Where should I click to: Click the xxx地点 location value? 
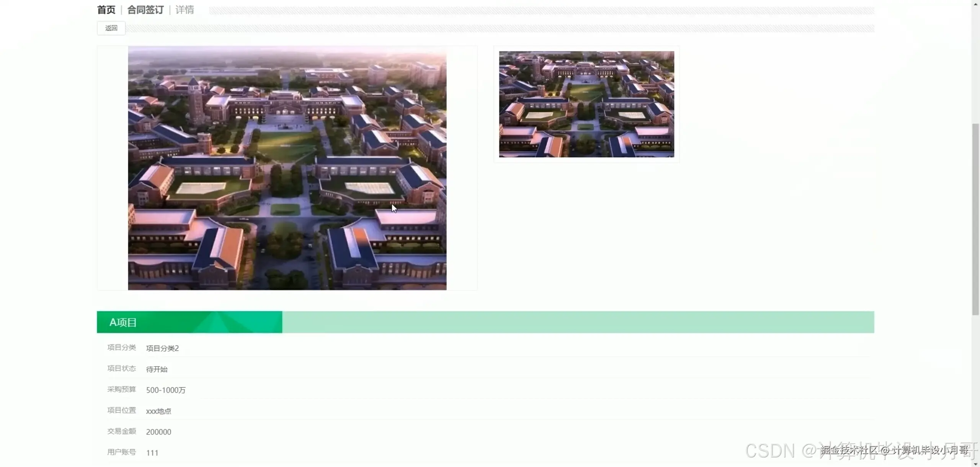158,411
